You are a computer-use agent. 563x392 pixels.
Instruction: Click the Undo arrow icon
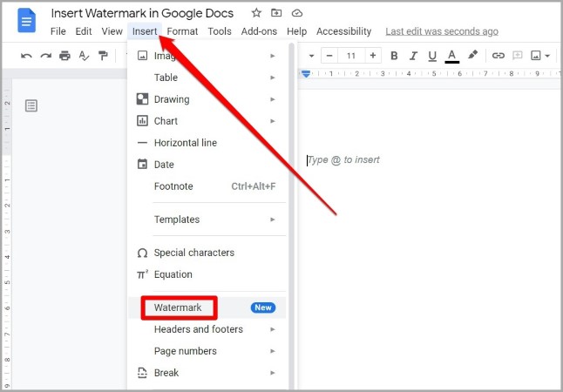(x=26, y=56)
